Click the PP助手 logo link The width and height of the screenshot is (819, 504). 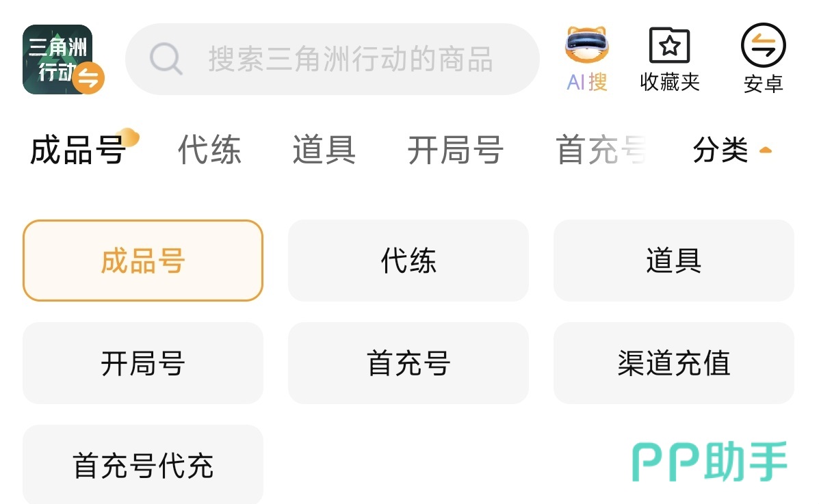pyautogui.click(x=708, y=462)
